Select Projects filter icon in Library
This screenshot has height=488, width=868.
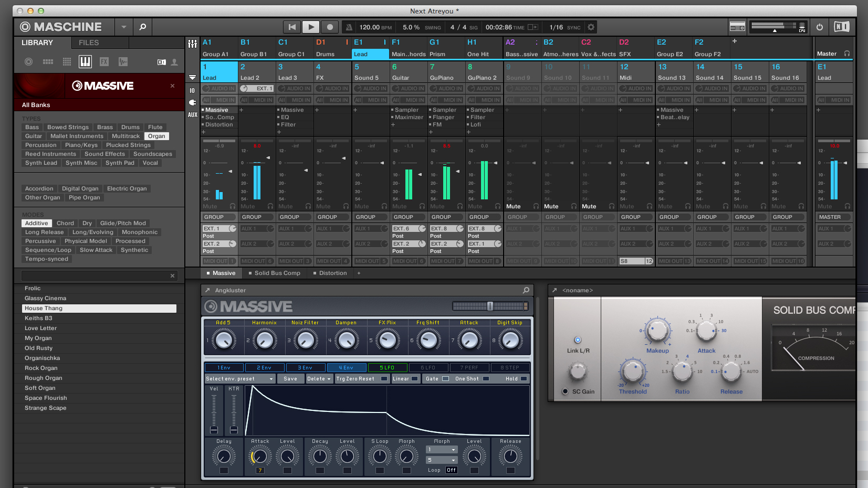pos(29,62)
